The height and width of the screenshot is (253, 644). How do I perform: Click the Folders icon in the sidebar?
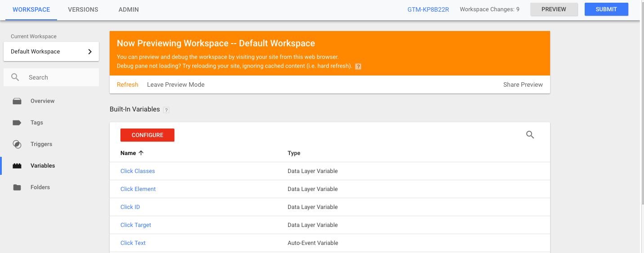point(17,187)
